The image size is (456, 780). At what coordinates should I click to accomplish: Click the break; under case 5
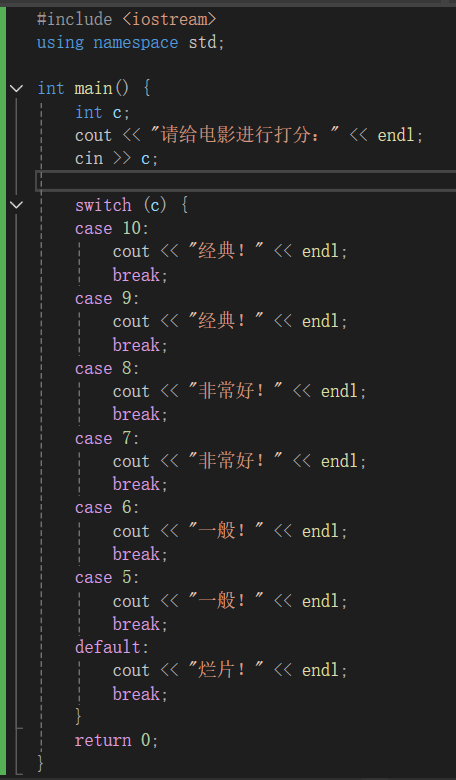coord(140,624)
